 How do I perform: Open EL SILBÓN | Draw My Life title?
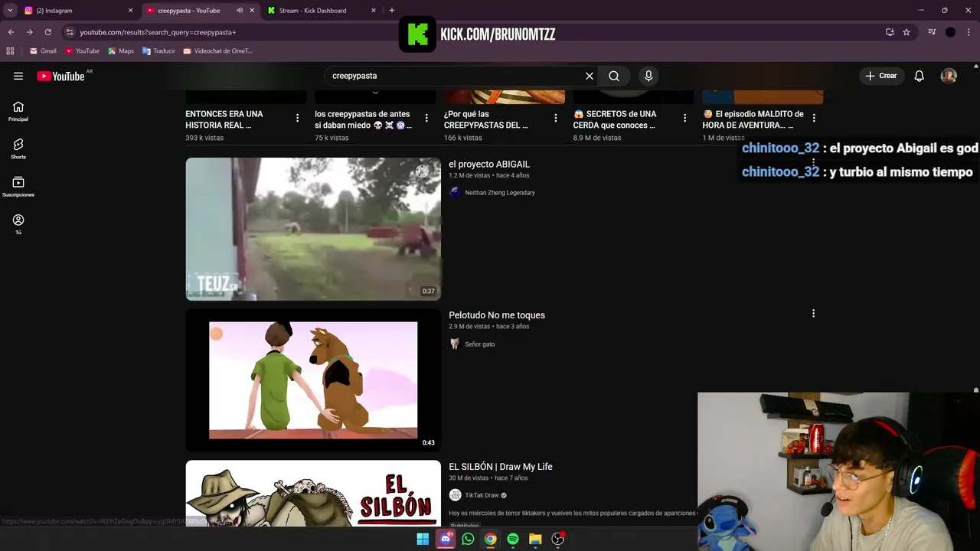501,467
